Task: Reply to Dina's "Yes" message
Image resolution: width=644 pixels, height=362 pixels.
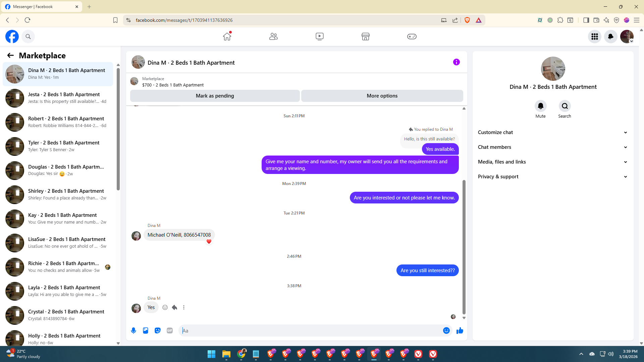Action: 174,307
